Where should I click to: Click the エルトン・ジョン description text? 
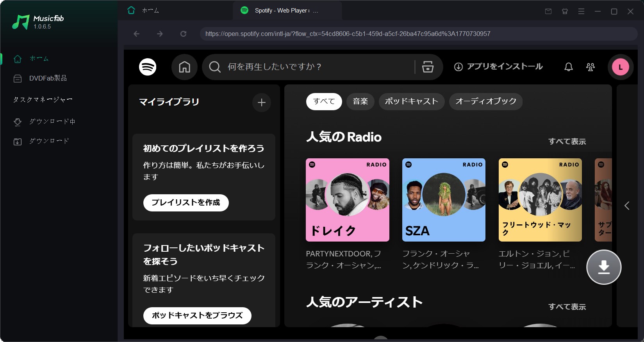point(537,260)
